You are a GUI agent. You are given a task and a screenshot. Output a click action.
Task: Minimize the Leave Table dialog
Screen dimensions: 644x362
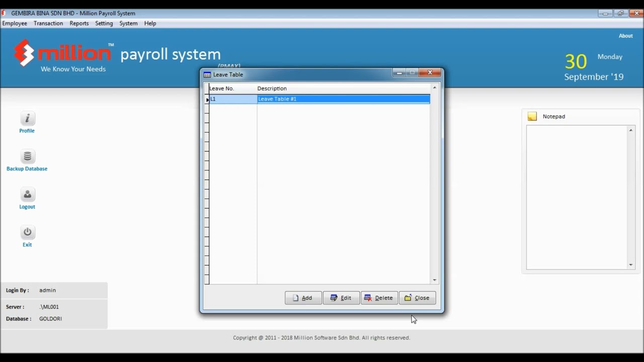point(399,73)
